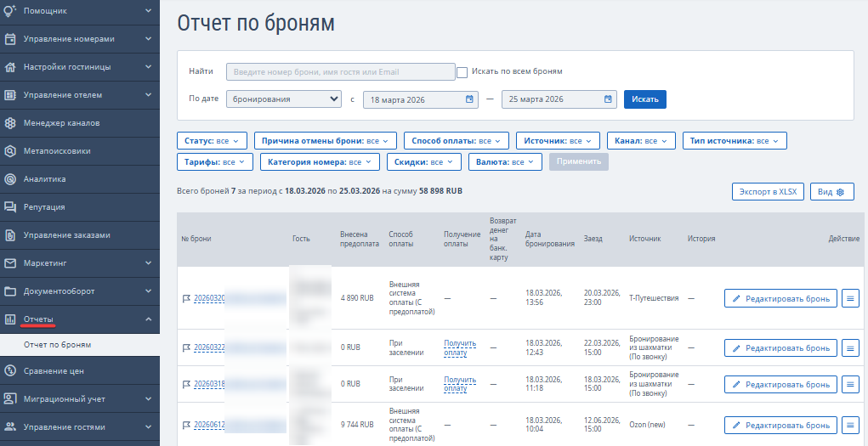Click the flag icon of the first booking
This screenshot has width=868, height=446.
186,298
